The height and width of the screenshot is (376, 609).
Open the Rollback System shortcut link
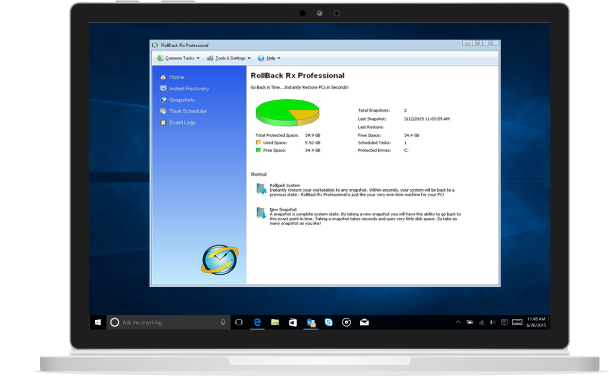pos(285,185)
